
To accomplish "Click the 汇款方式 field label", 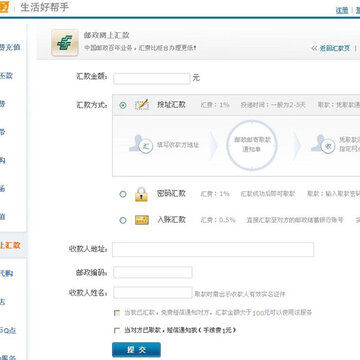I will 92,105.
